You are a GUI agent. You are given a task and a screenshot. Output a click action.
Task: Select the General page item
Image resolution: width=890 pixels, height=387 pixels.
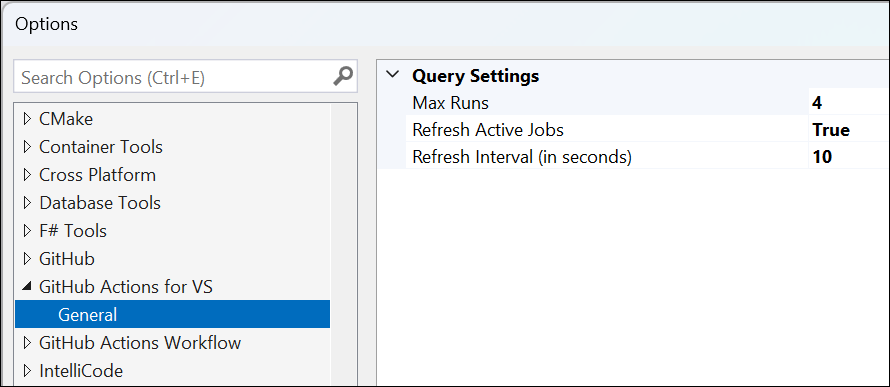click(x=173, y=314)
